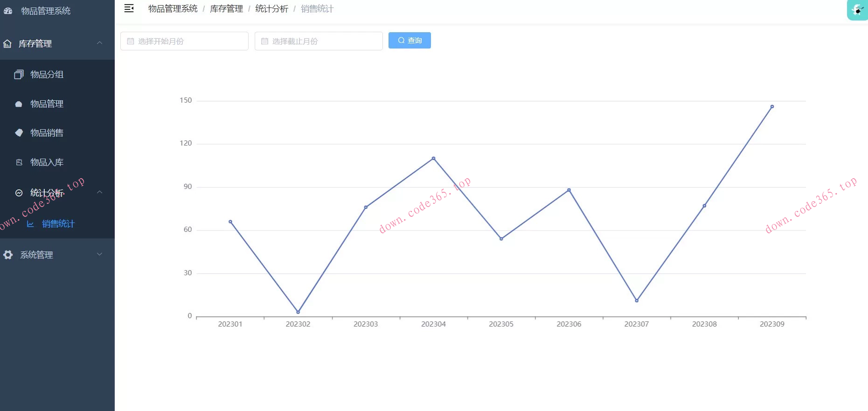The height and width of the screenshot is (411, 868).
Task: Open 物品管理 menu item
Action: 57,104
